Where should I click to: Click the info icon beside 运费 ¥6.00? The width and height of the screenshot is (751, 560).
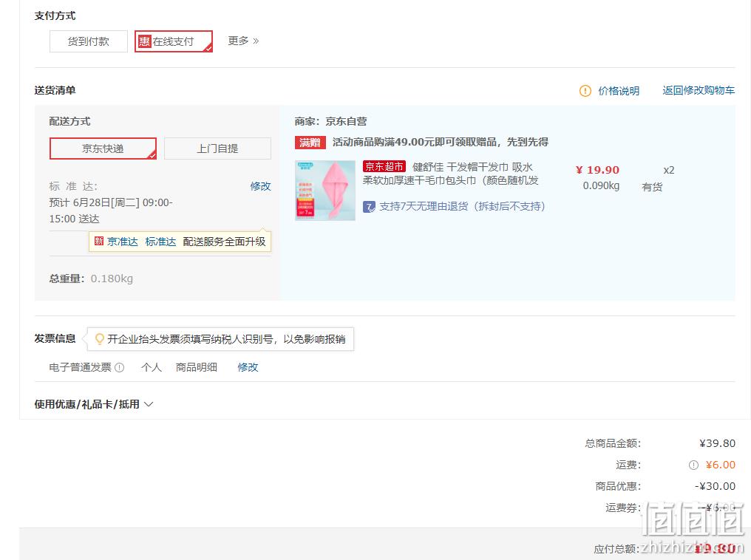tap(693, 465)
